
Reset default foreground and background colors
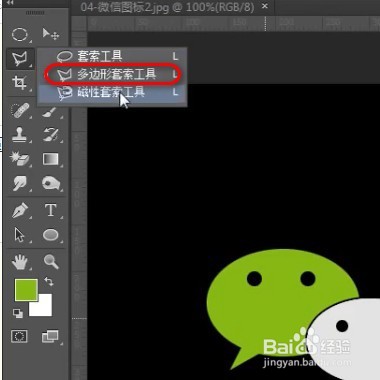[x=18, y=313]
